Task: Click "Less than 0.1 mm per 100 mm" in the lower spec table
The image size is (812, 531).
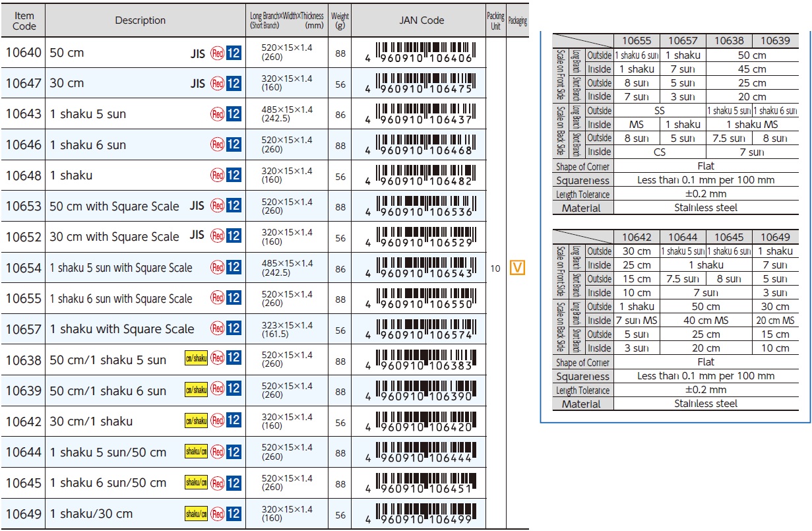Action: [x=706, y=376]
